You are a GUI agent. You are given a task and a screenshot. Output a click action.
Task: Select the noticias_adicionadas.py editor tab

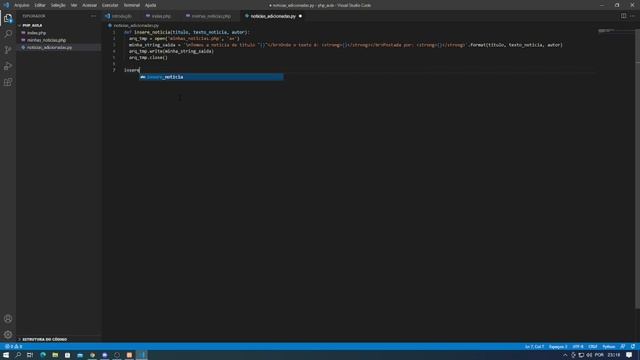click(x=273, y=16)
